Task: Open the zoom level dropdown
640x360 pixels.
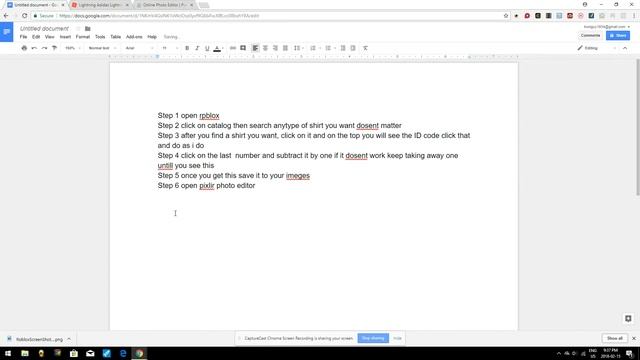Action: (x=72, y=48)
